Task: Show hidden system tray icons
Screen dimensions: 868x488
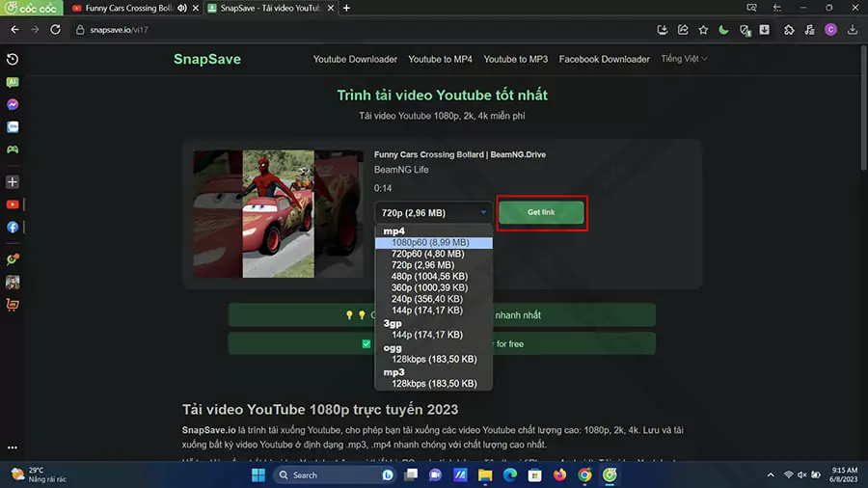Action: coord(771,474)
